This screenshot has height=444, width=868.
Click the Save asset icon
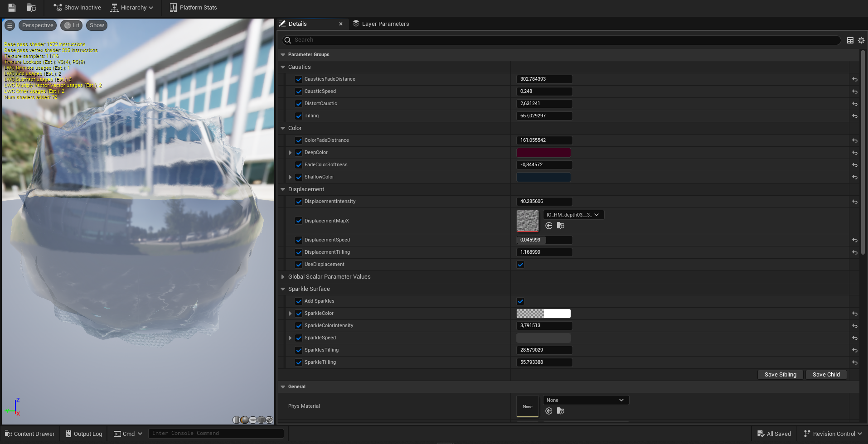pos(12,8)
